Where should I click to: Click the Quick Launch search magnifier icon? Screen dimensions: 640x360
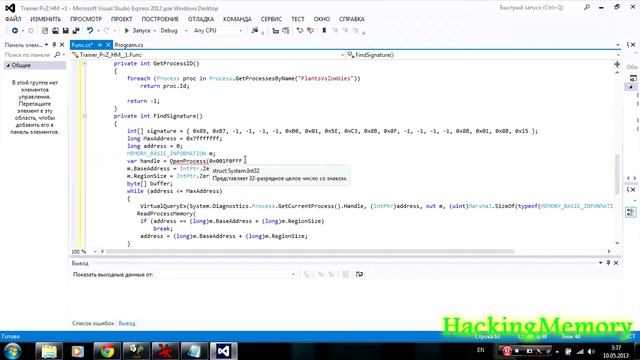tap(587, 7)
